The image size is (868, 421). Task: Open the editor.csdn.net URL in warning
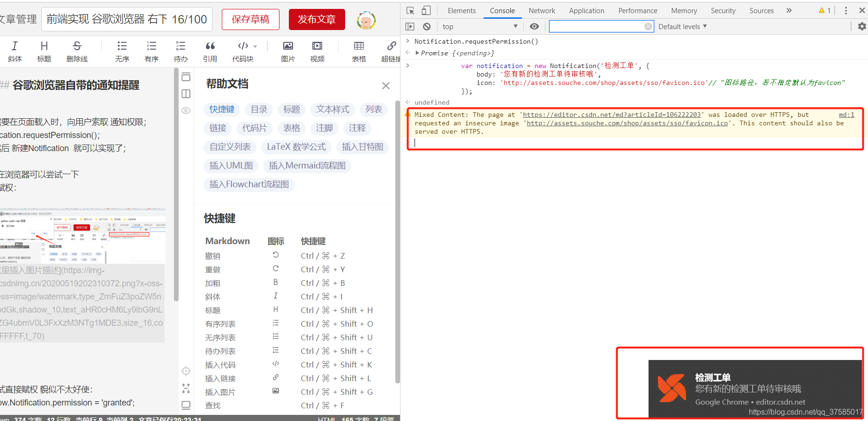coord(611,115)
